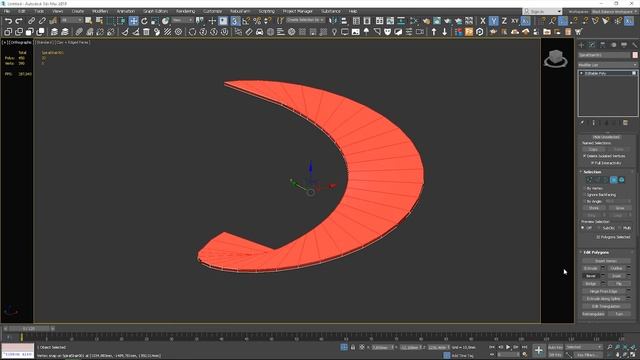Restrict transform to X axis
This screenshot has height=360, width=640.
point(483,20)
